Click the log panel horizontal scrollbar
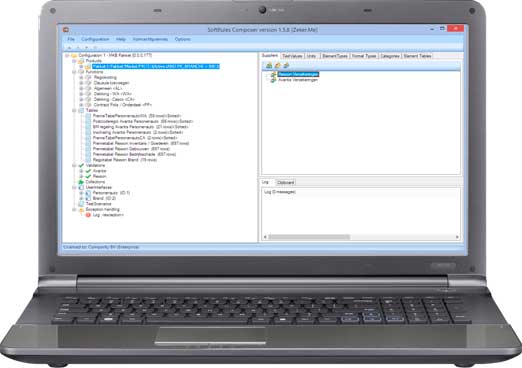Viewport: 522px width, 368px height. (x=361, y=237)
